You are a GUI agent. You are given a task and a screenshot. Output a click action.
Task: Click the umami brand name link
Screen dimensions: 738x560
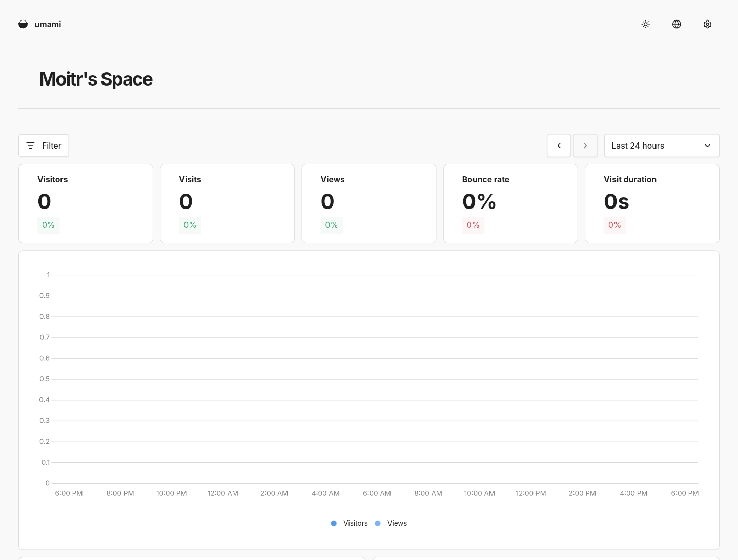click(48, 24)
